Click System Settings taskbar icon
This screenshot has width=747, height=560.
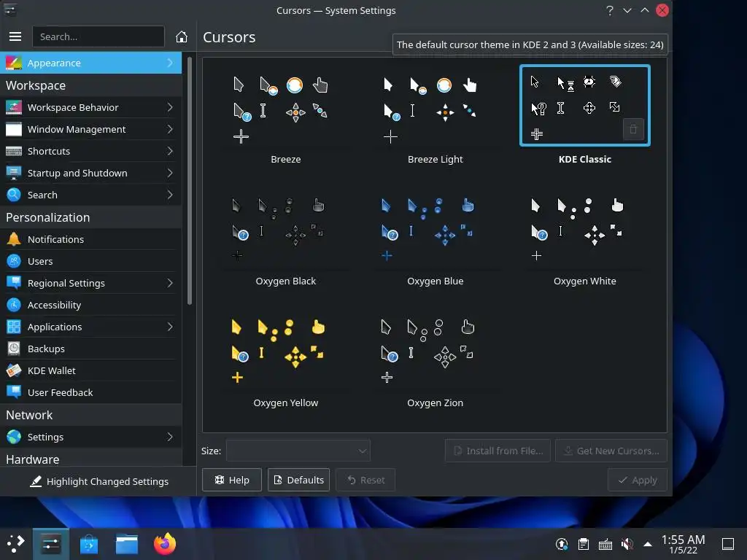51,543
